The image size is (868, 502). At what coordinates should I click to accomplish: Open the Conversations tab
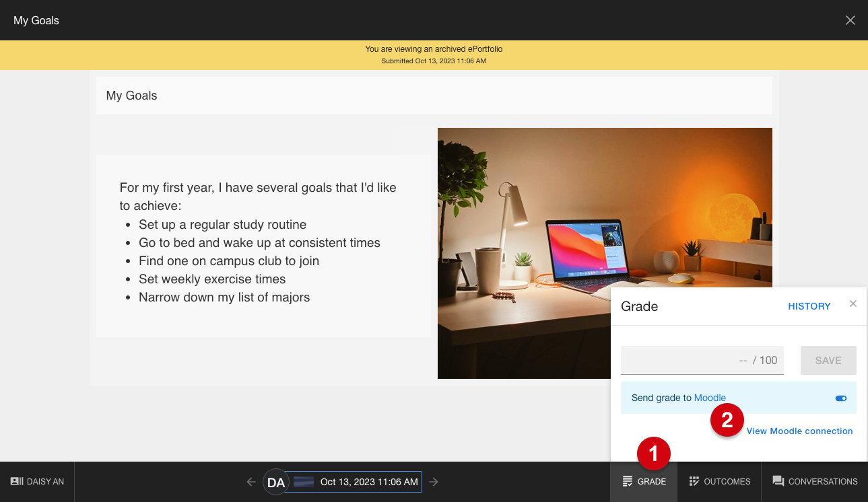pyautogui.click(x=815, y=482)
